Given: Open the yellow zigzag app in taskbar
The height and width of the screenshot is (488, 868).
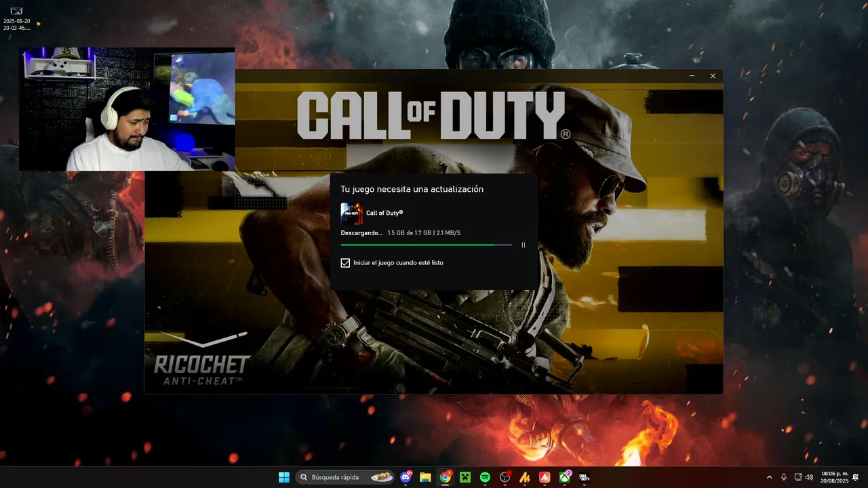Looking at the screenshot, I should point(524,477).
